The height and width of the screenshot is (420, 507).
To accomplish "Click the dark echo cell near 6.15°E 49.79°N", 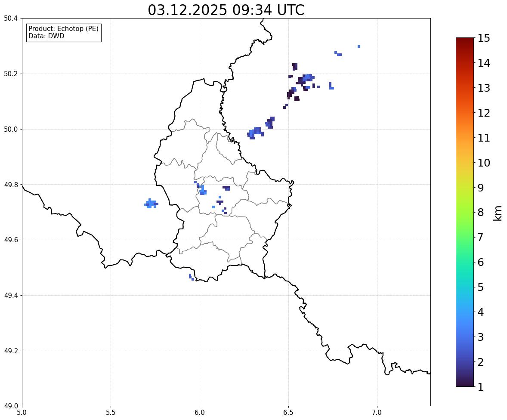I will pyautogui.click(x=226, y=188).
